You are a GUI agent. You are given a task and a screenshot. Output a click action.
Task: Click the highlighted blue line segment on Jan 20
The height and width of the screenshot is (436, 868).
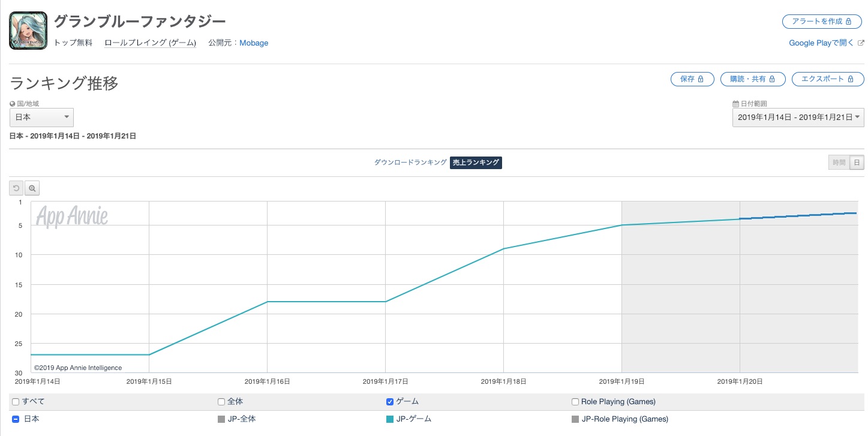[x=798, y=216]
